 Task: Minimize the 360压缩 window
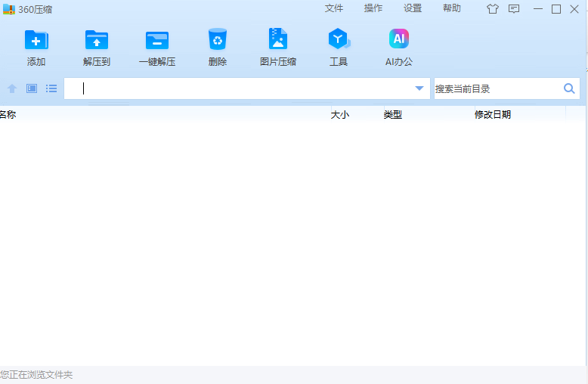[538, 9]
